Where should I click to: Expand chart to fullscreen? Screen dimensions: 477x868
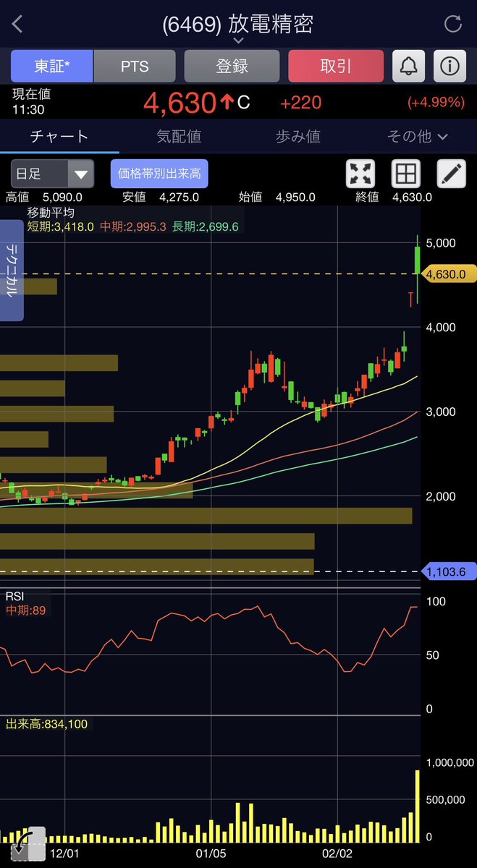click(362, 174)
